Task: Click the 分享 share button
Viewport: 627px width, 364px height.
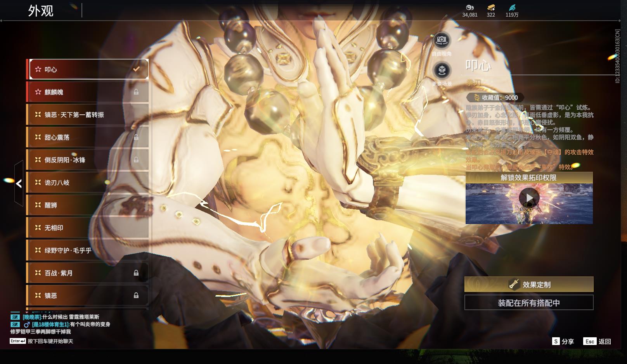Action: coord(563,341)
